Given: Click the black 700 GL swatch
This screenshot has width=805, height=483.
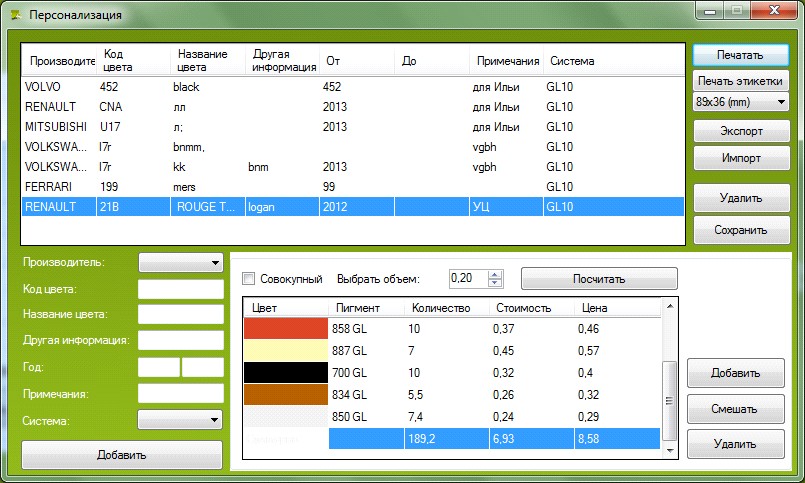Looking at the screenshot, I should point(285,373).
